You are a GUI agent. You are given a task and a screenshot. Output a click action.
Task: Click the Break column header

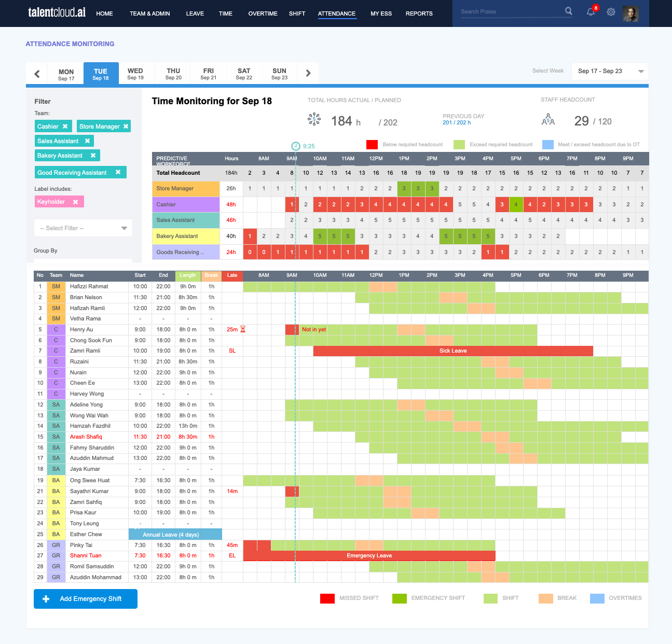click(211, 275)
